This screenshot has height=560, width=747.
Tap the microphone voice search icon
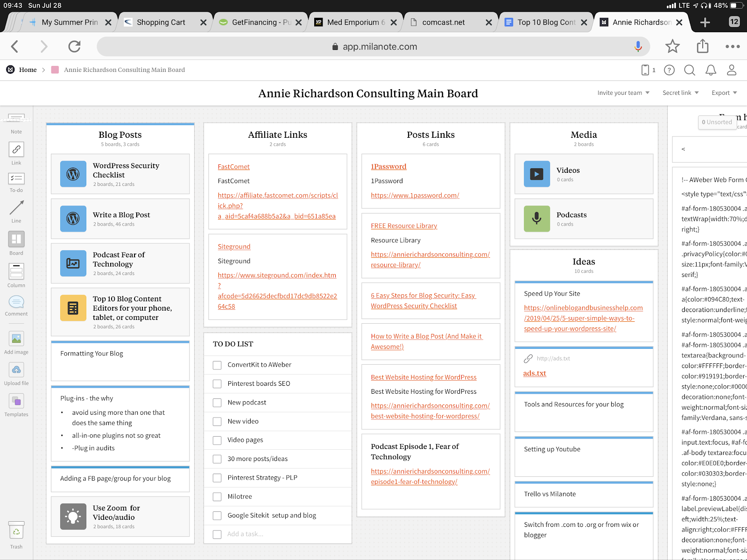coord(638,46)
